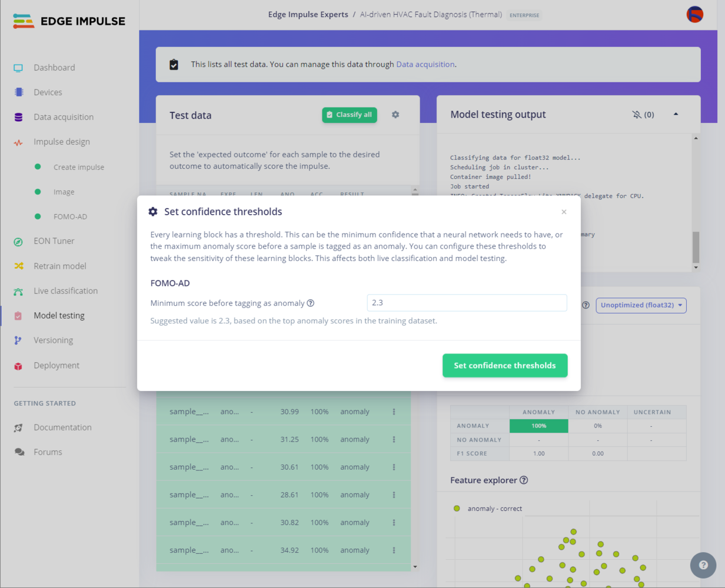Click the clipboard check icon in banner
The width and height of the screenshot is (725, 588).
[174, 64]
